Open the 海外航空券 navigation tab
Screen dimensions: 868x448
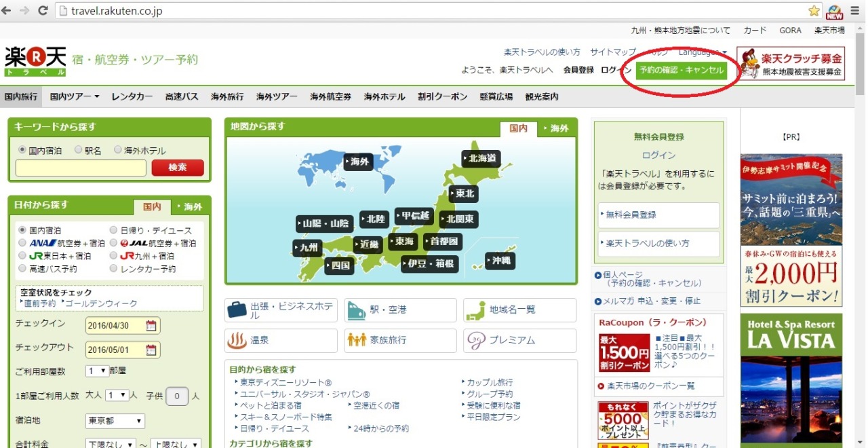pyautogui.click(x=331, y=96)
